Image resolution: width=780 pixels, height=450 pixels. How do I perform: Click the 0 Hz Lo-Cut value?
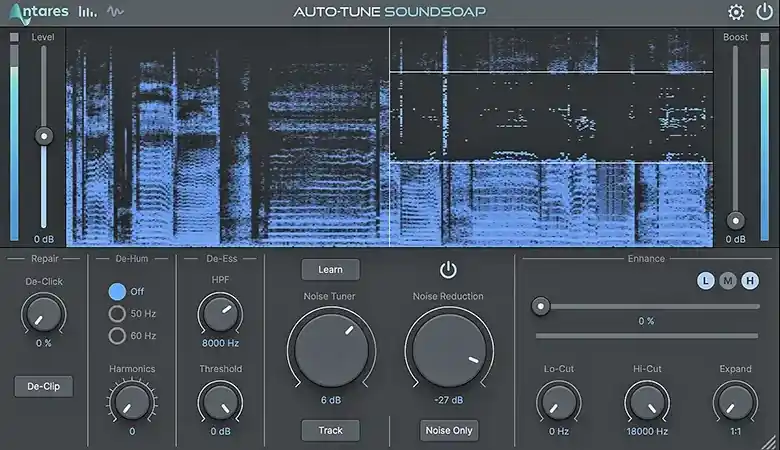point(559,432)
